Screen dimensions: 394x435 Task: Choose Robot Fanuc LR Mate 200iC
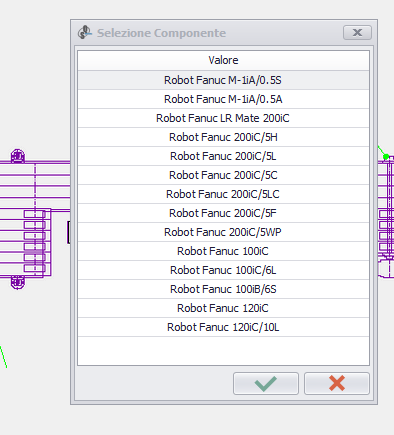coord(223,118)
